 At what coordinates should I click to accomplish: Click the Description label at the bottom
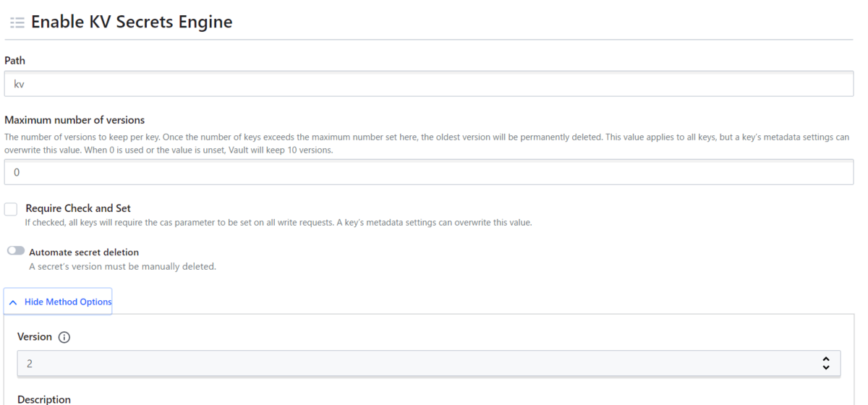(x=44, y=399)
